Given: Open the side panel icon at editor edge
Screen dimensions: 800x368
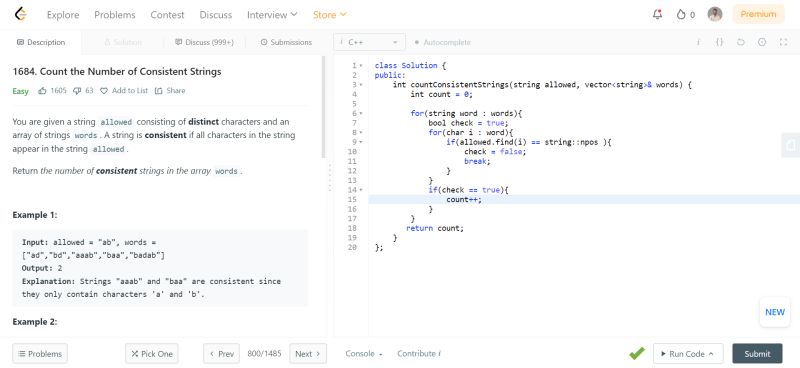Looking at the screenshot, I should (x=790, y=146).
